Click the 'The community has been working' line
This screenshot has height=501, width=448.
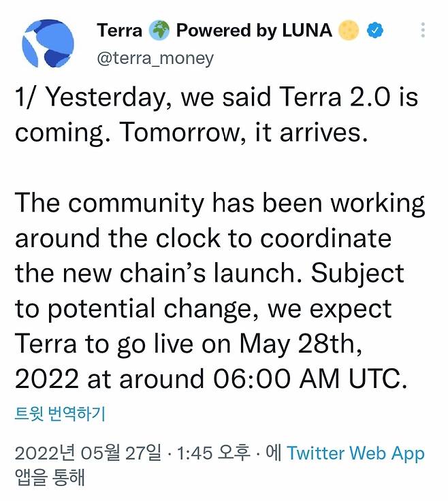(220, 203)
